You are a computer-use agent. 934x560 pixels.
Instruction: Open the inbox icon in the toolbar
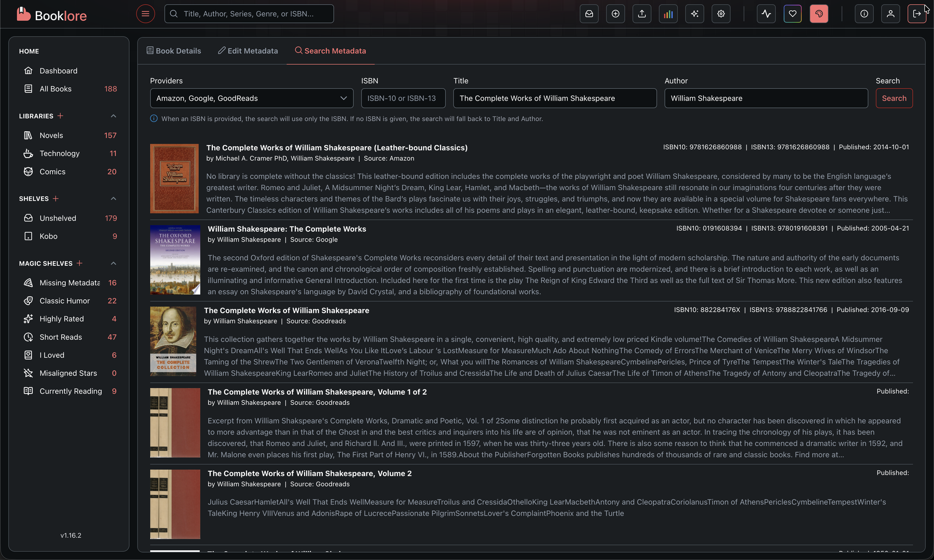point(589,13)
